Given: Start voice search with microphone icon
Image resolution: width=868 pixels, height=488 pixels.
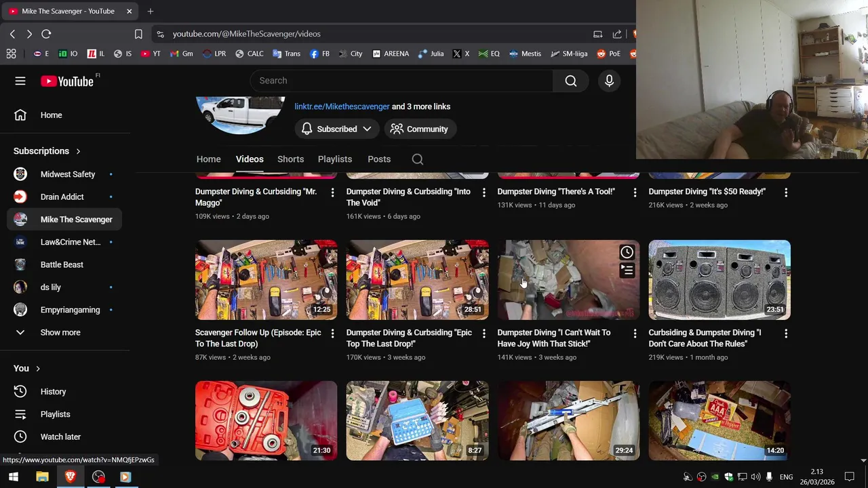Looking at the screenshot, I should (609, 81).
